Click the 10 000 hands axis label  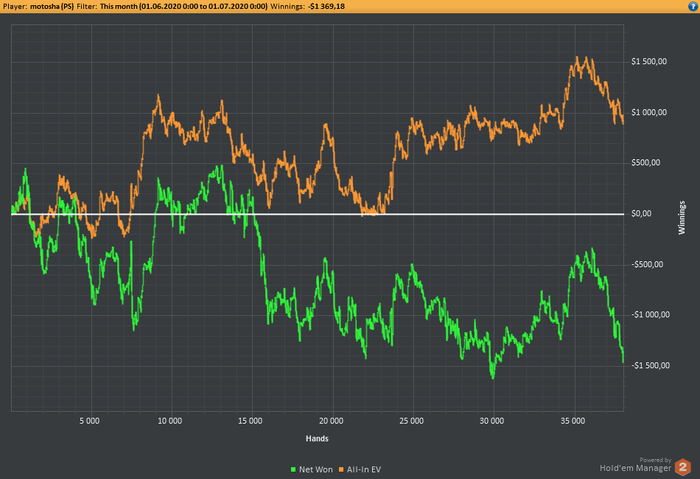pos(170,421)
